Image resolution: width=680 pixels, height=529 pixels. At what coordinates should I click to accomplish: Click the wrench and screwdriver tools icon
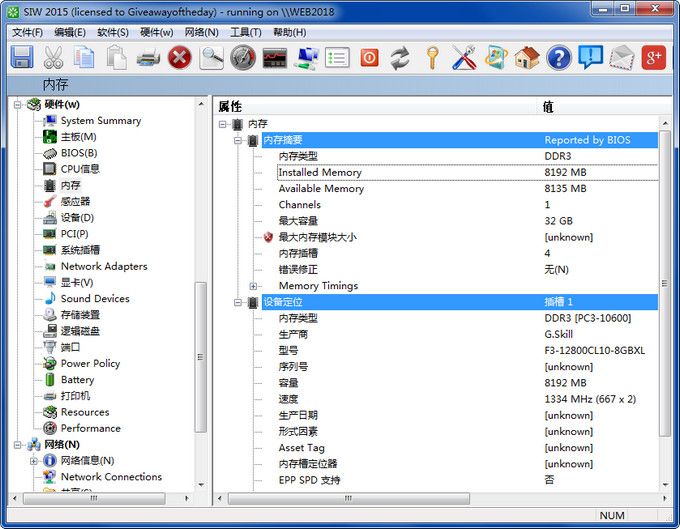(x=464, y=58)
